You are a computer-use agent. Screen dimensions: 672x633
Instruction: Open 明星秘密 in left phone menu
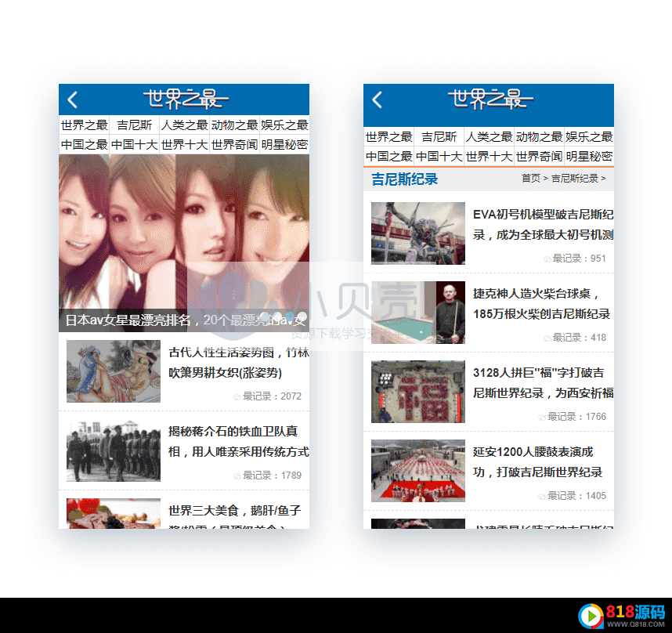click(x=284, y=144)
